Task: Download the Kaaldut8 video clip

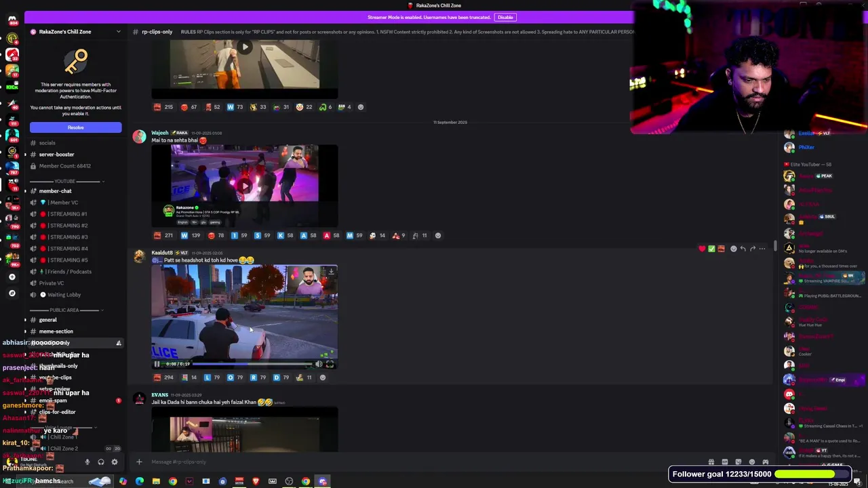Action: pyautogui.click(x=330, y=272)
